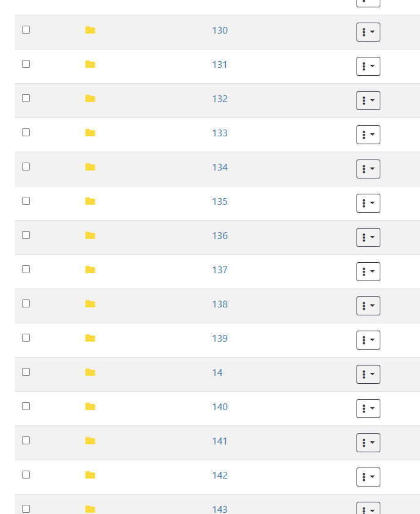Viewport: 420px width, 514px height.
Task: Click the folder icon for row 132
Action: point(90,99)
